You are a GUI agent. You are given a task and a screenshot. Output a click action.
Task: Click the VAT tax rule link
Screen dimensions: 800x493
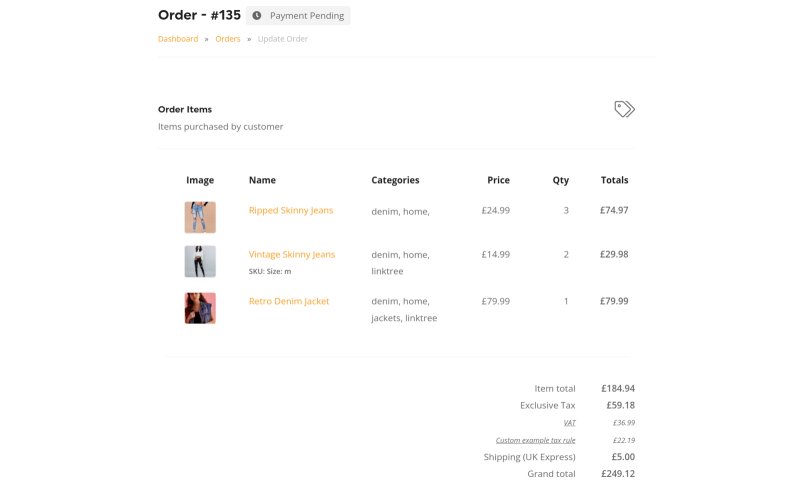(569, 423)
